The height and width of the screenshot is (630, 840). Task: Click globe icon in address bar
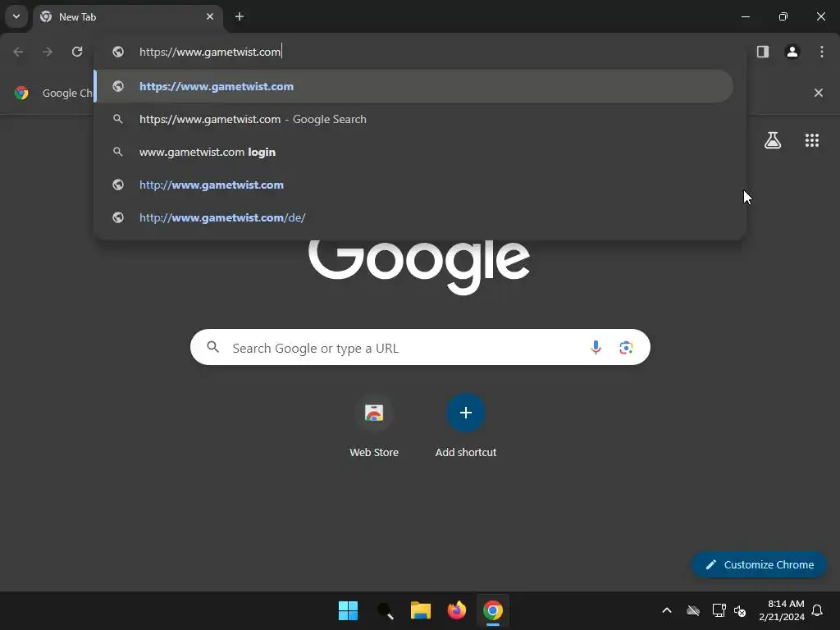coord(118,52)
